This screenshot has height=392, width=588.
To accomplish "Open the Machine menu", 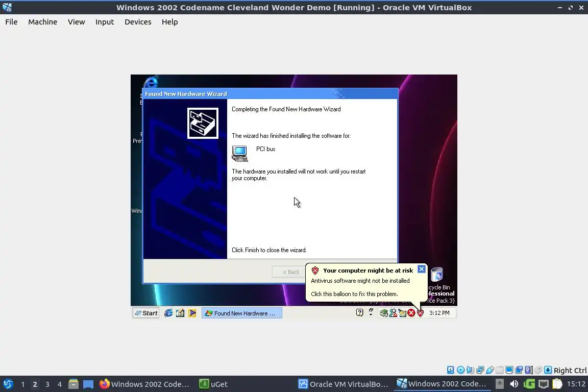I will coord(43,22).
